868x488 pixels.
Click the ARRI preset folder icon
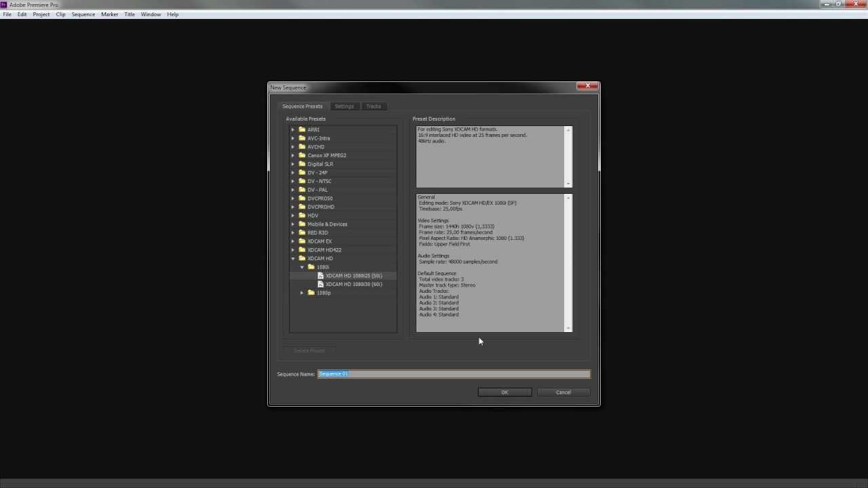[302, 129]
